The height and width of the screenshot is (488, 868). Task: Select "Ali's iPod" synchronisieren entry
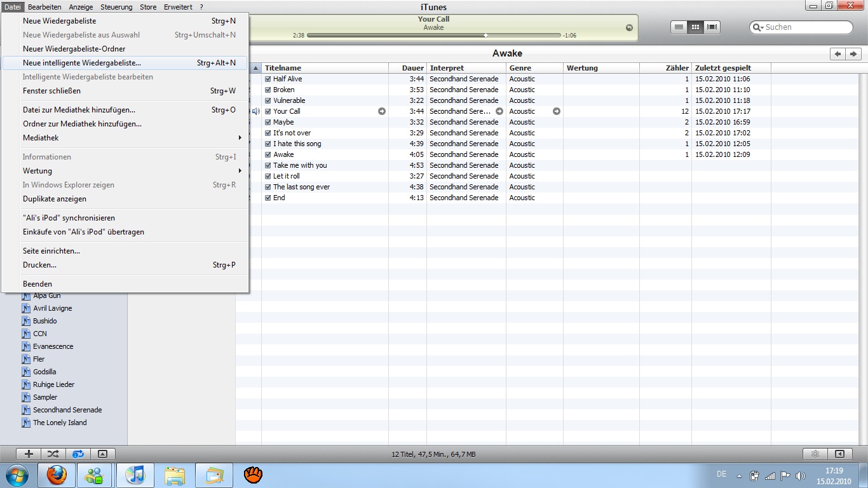125,218
